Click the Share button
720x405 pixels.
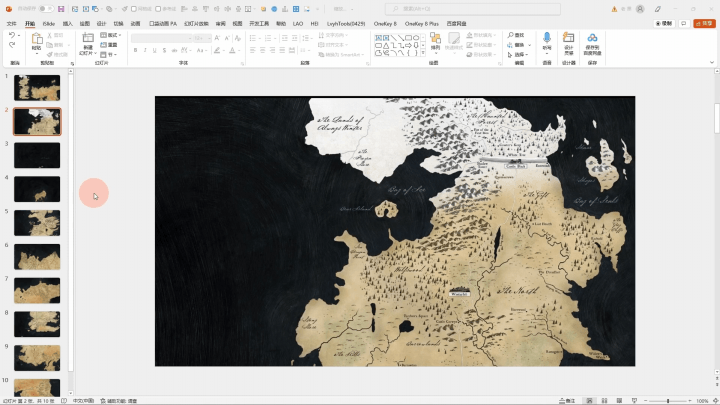point(704,22)
